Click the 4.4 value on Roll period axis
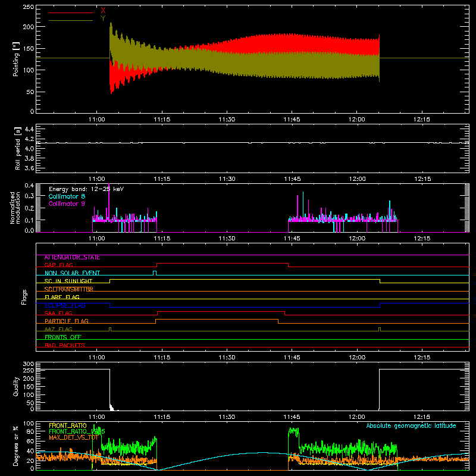The height and width of the screenshot is (476, 476). [29, 130]
